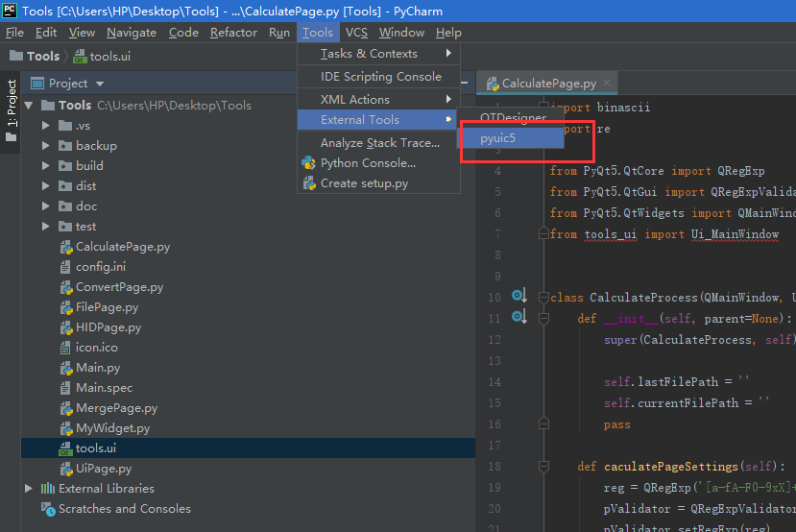Open the Help menu
The image size is (796, 532).
pyautogui.click(x=448, y=33)
